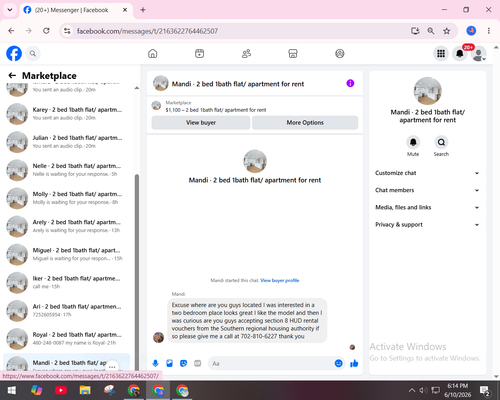This screenshot has width=500, height=400.
Task: Click the More Options button
Action: [x=305, y=123]
